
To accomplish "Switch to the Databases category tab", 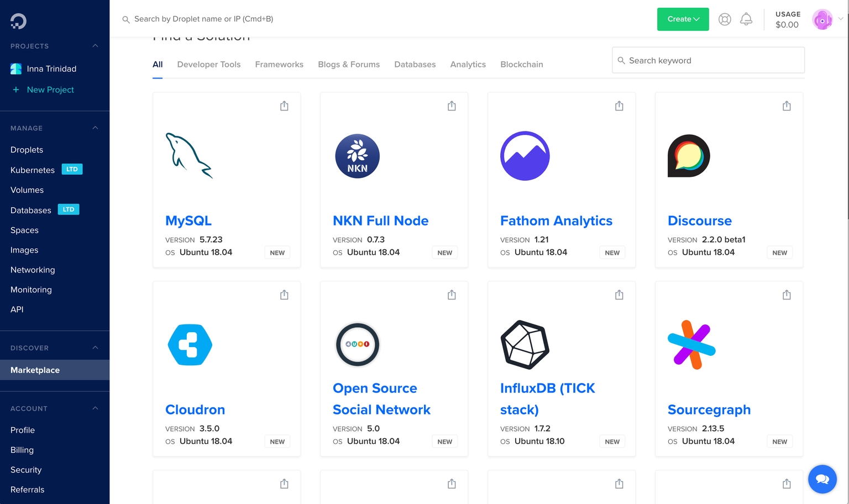I will [415, 64].
